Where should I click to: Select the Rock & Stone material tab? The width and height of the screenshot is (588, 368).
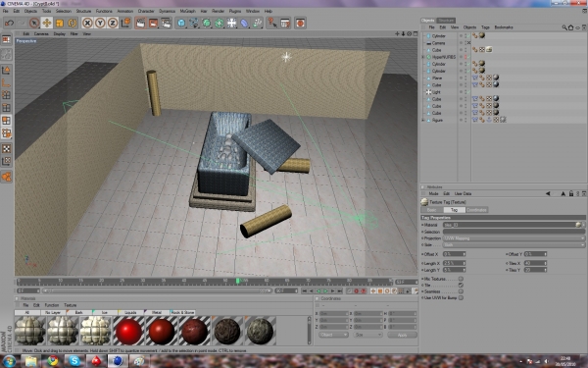pyautogui.click(x=183, y=312)
